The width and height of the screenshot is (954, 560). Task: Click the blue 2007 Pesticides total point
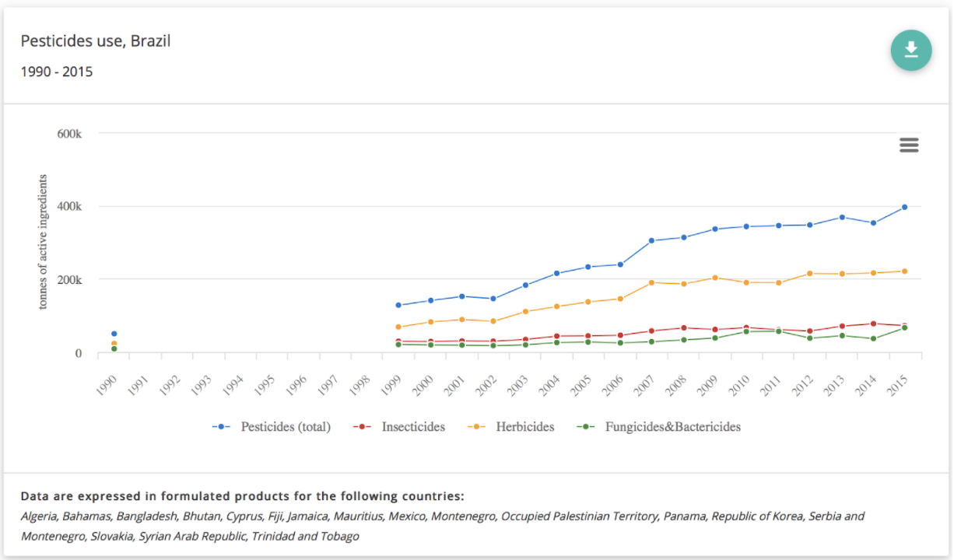(x=651, y=240)
